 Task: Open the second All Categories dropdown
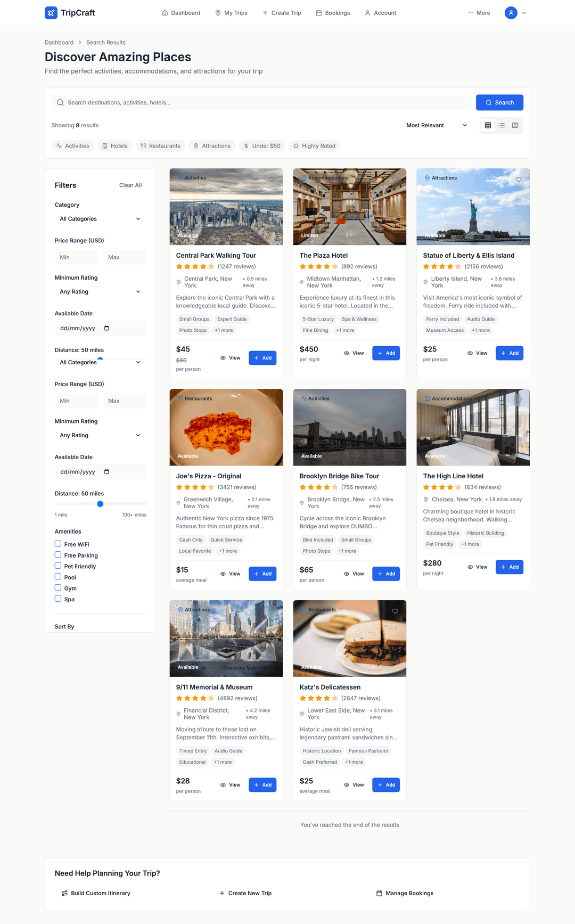(x=100, y=363)
